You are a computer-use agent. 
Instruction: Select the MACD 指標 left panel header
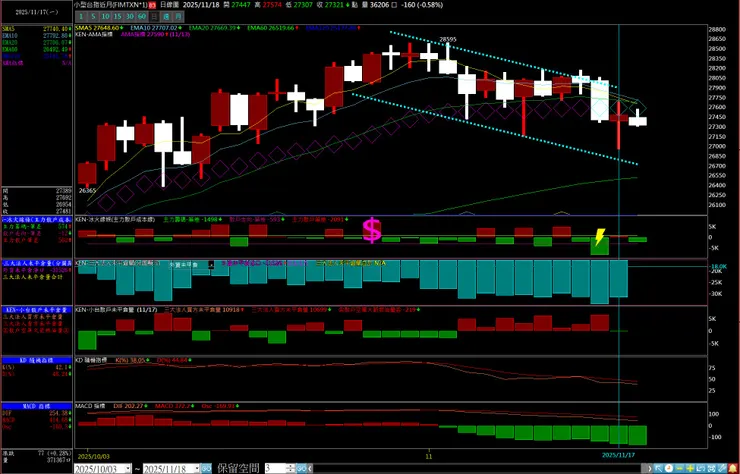(38, 406)
